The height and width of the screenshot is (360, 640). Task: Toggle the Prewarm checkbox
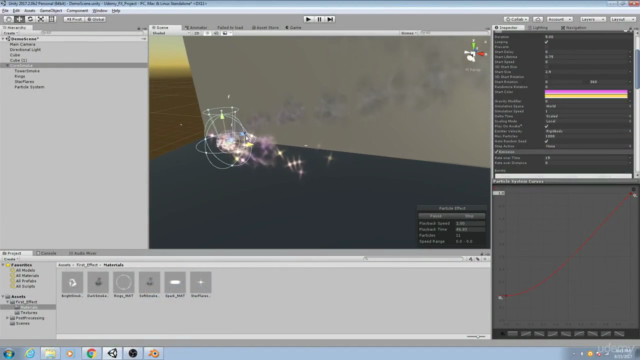point(547,47)
